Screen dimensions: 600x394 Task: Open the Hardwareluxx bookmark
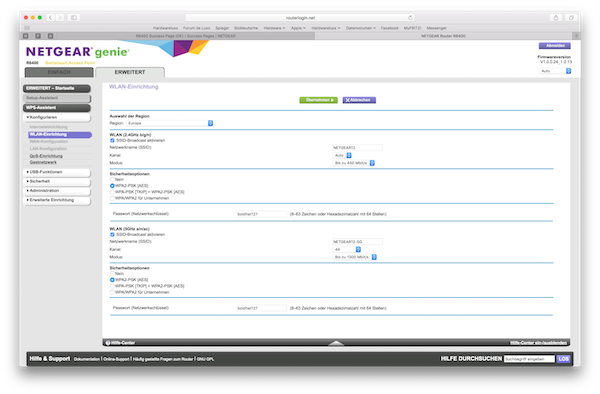tap(165, 28)
